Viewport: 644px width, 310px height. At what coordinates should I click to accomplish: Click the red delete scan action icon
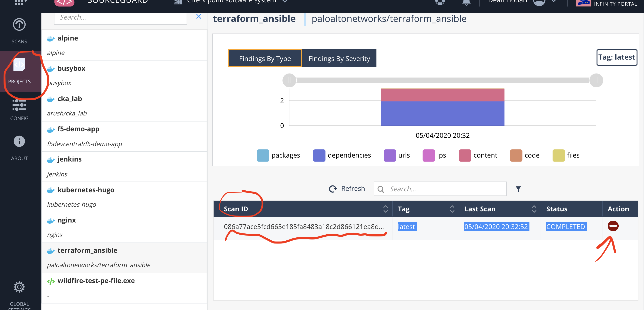613,226
